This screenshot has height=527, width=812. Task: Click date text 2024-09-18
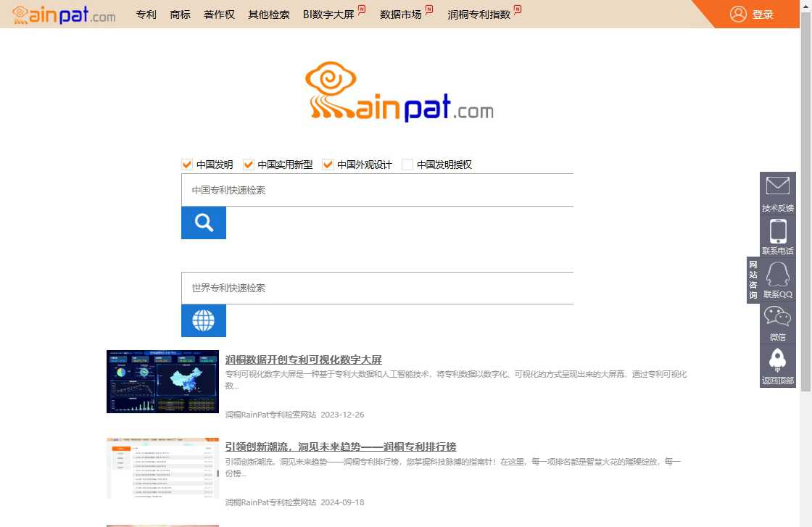(x=342, y=502)
